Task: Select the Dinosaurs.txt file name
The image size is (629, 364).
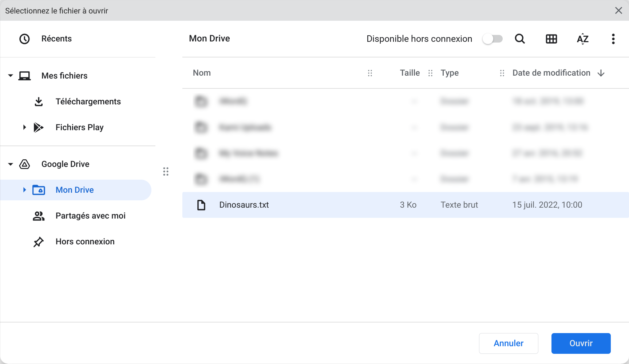Action: click(x=244, y=205)
